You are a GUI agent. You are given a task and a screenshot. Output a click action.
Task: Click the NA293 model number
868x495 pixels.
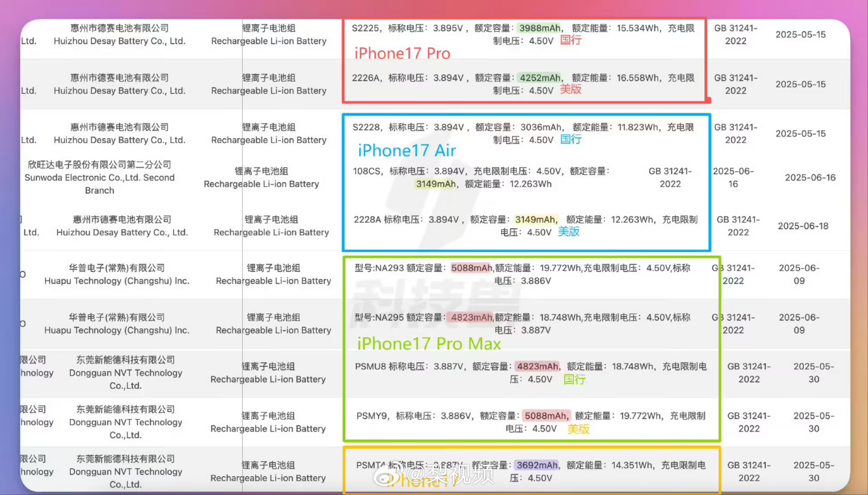tap(389, 268)
